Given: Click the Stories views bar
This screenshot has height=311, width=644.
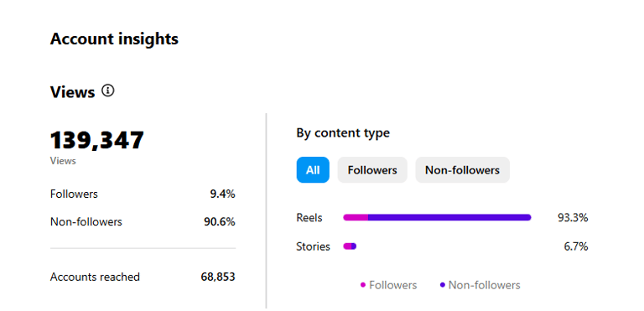Looking at the screenshot, I should pyautogui.click(x=350, y=246).
